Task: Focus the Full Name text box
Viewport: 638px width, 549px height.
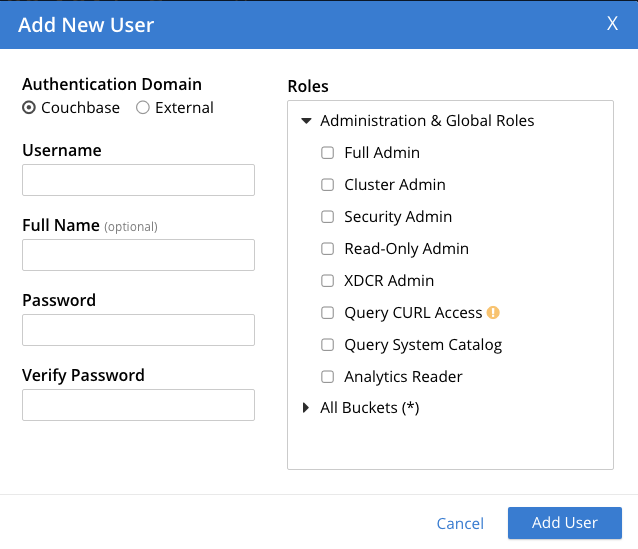Action: click(138, 255)
